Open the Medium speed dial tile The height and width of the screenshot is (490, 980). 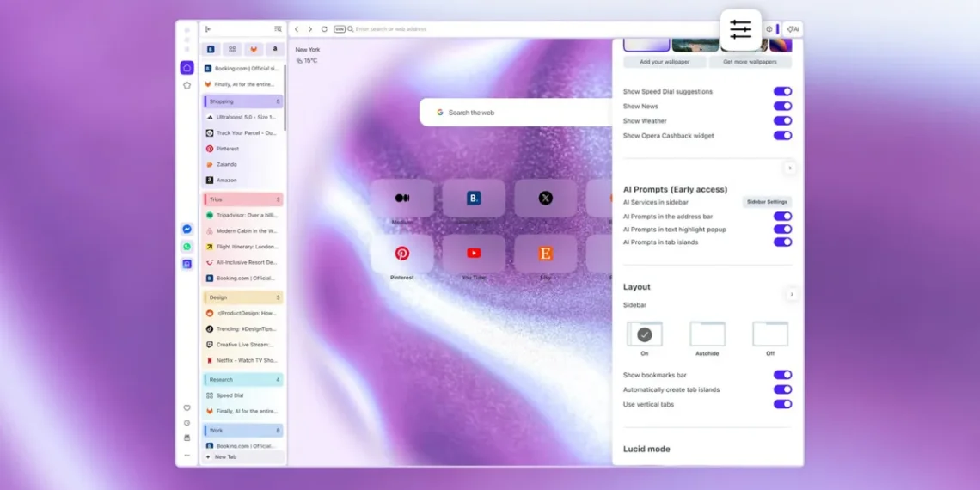[401, 198]
